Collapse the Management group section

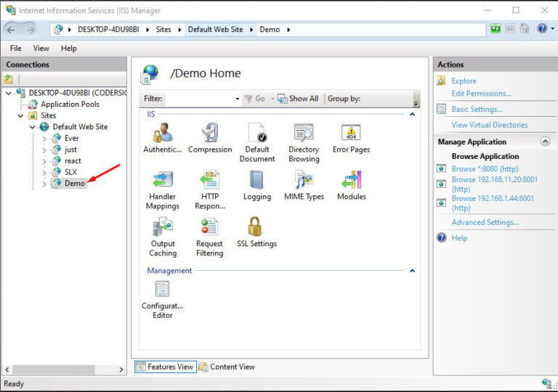(412, 271)
